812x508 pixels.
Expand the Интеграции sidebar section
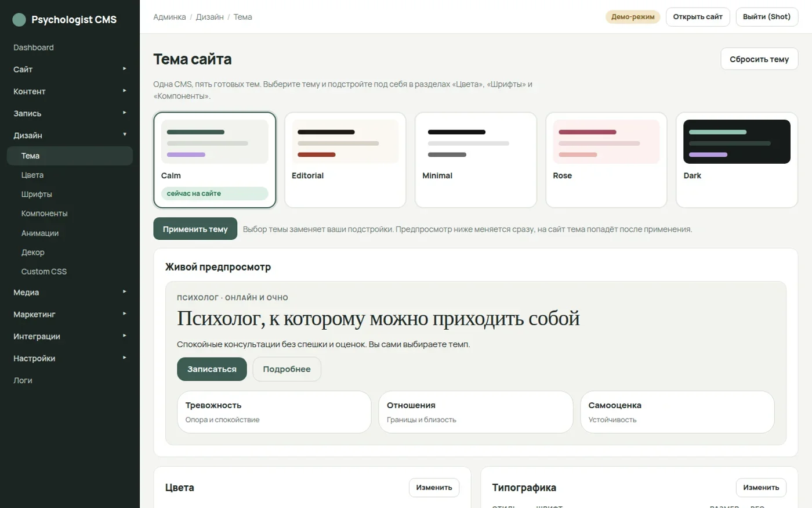click(70, 337)
